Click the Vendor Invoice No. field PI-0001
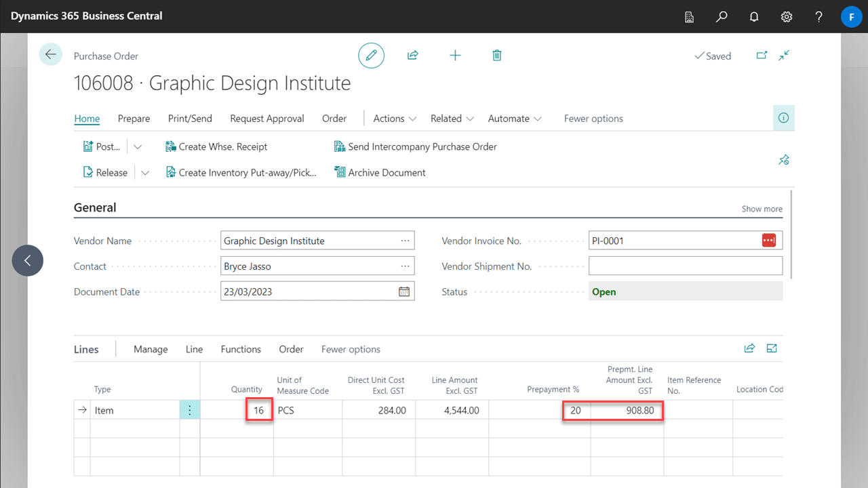The image size is (868, 488). coord(686,241)
